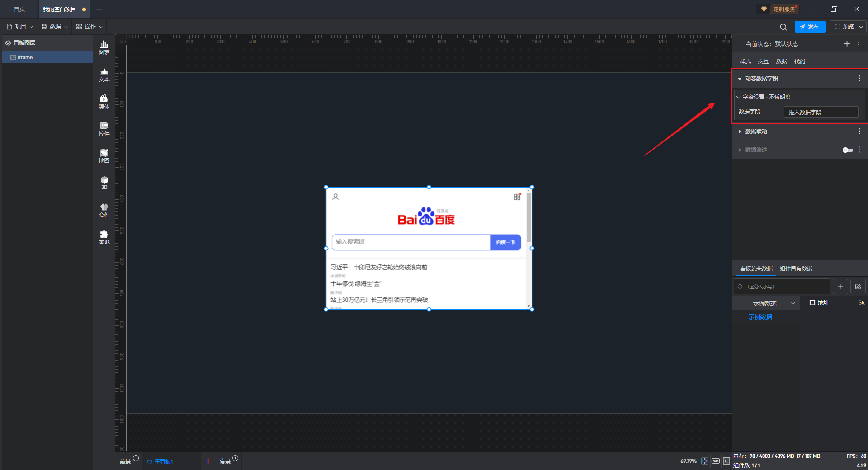Viewport: 868px width, 470px height.
Task: Open the keyboard shortcuts icon
Action: 716,461
